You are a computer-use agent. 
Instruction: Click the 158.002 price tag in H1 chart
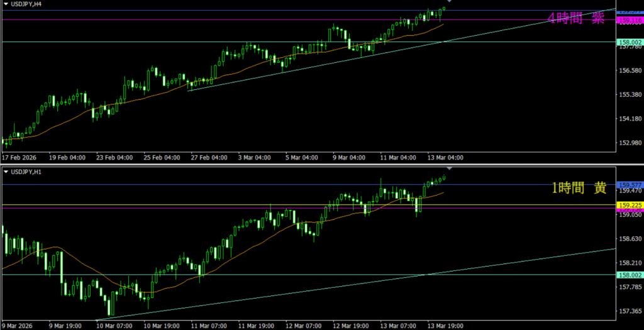tap(629, 275)
